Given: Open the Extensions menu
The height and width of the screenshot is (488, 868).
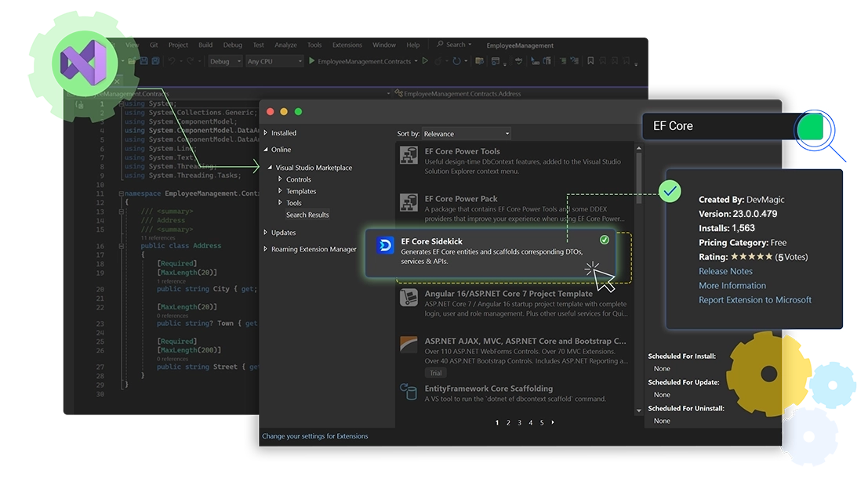Looking at the screenshot, I should click(347, 45).
